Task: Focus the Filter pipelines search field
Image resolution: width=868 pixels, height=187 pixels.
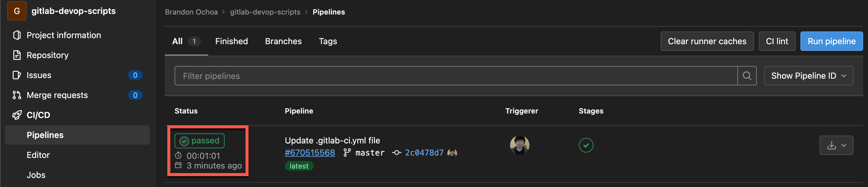Action: click(455, 76)
